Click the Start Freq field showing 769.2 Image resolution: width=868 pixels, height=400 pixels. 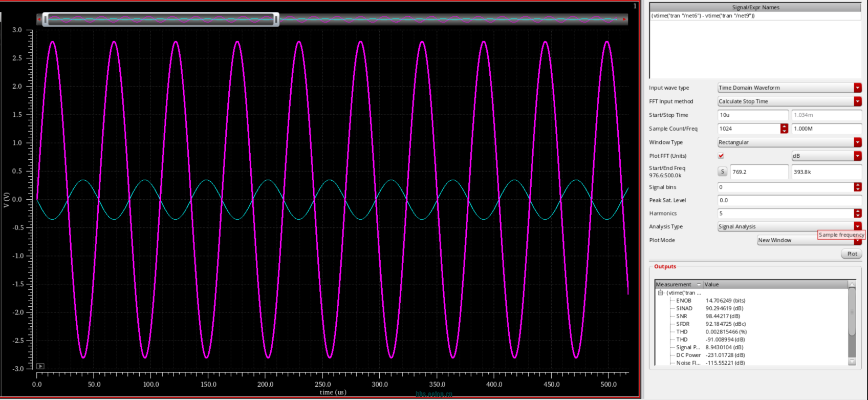click(x=759, y=172)
